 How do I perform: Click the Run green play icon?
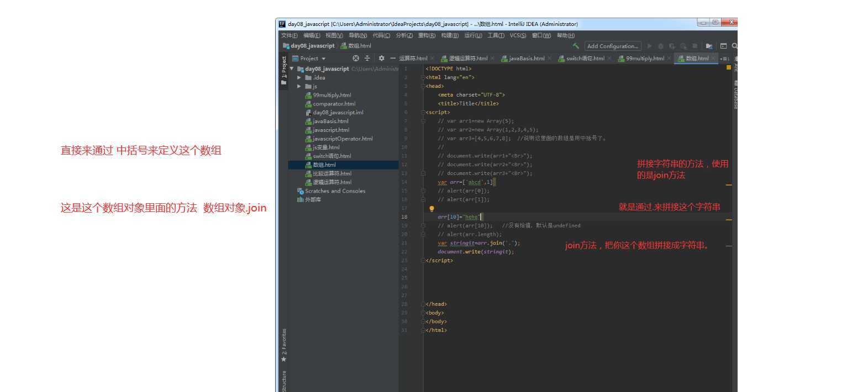(649, 46)
